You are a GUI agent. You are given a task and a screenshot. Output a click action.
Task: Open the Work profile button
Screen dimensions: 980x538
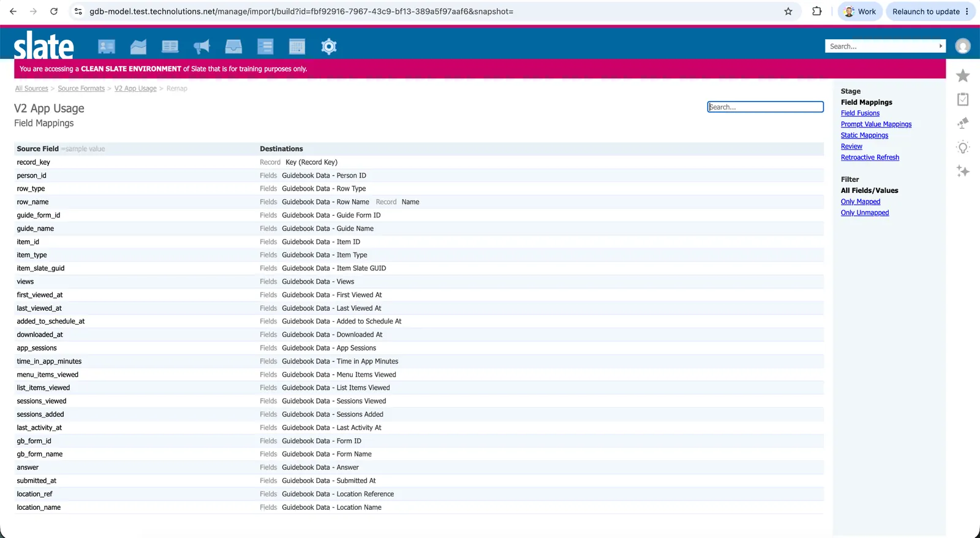860,11
